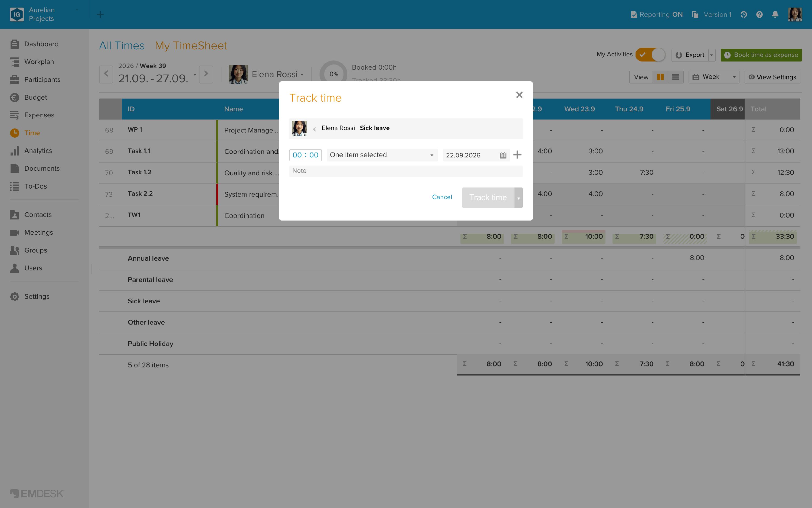Expand the week date range dropdown
The height and width of the screenshot is (508, 812).
(x=195, y=74)
